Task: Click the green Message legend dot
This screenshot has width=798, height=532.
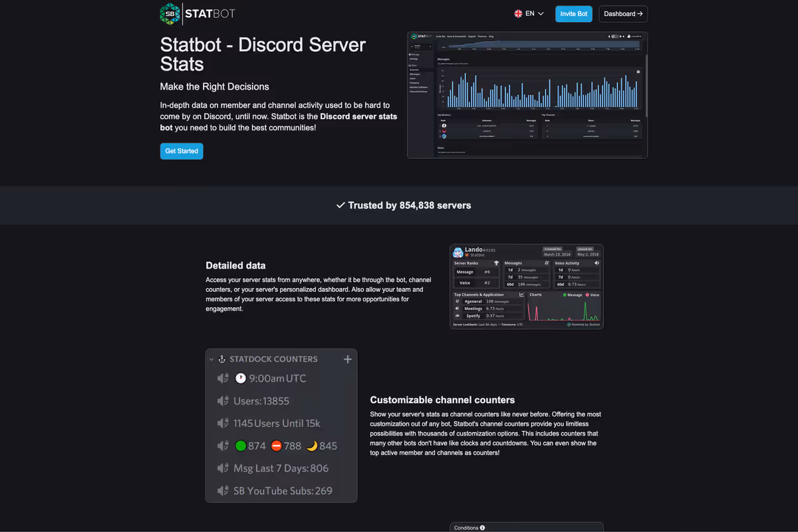Action: pos(565,295)
